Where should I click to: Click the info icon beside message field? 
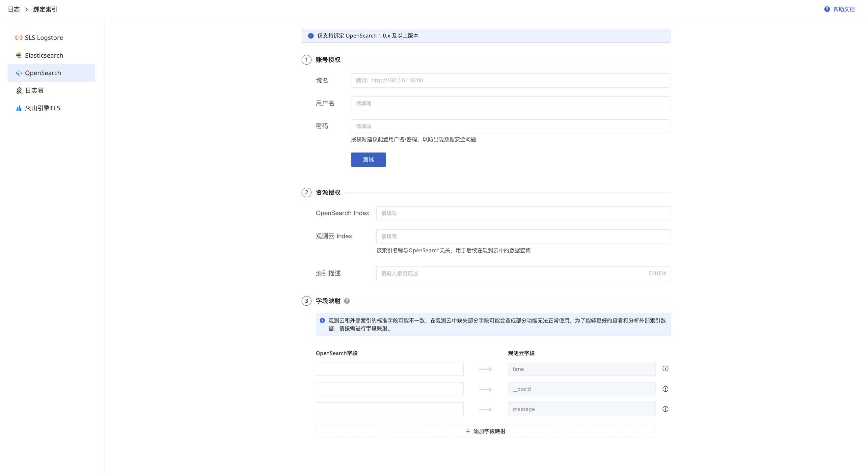pos(665,409)
